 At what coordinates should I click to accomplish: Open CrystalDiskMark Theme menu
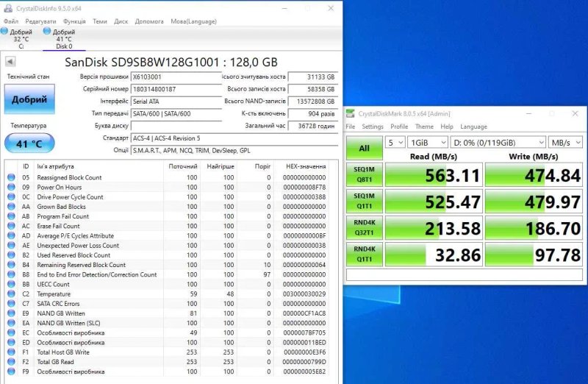tap(424, 127)
